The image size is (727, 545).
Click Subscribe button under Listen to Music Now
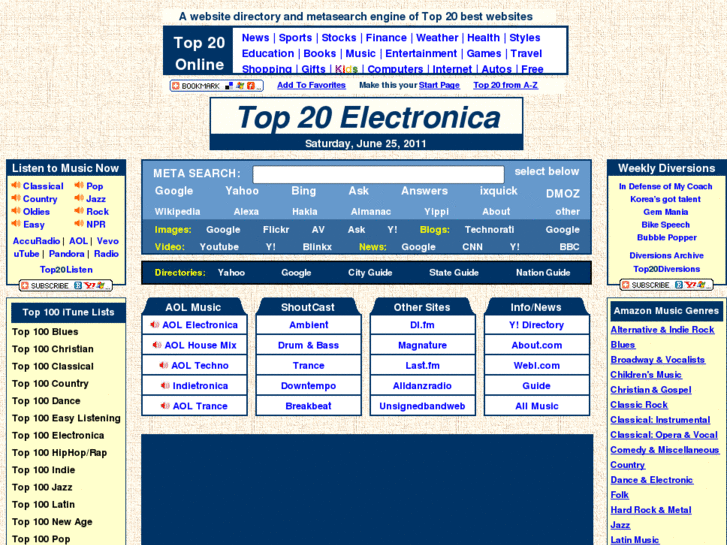coord(66,286)
